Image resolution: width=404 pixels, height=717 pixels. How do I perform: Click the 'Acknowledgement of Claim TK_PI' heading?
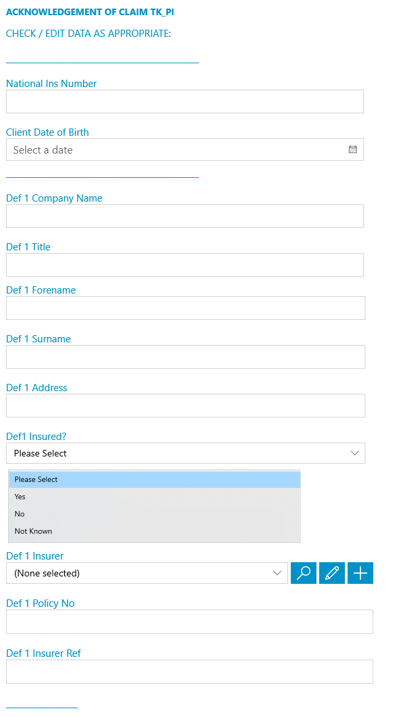(90, 12)
